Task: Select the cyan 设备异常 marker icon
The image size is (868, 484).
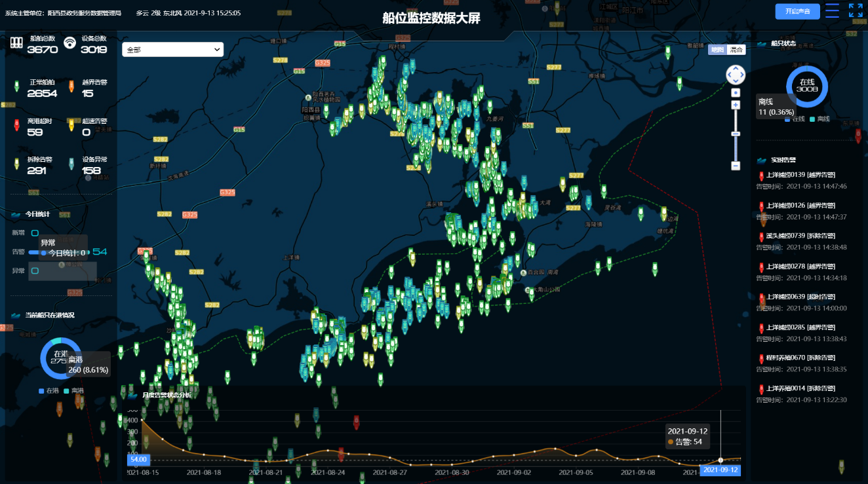Action: (71, 164)
